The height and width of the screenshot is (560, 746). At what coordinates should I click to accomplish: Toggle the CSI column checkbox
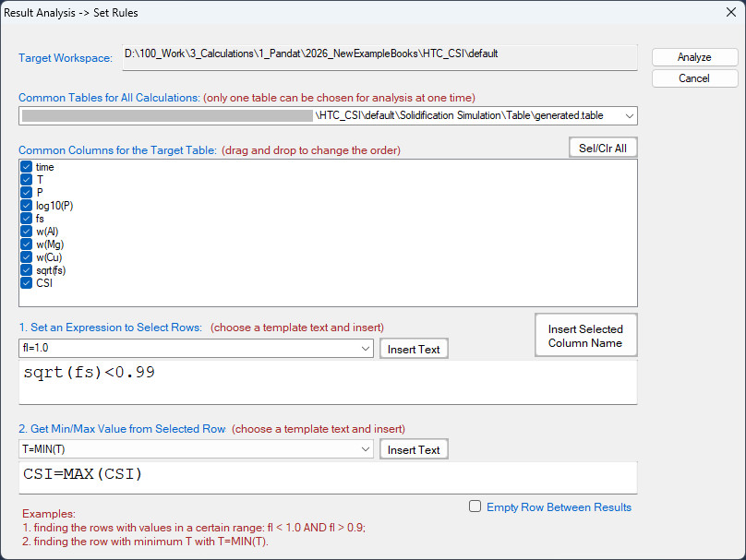click(26, 283)
